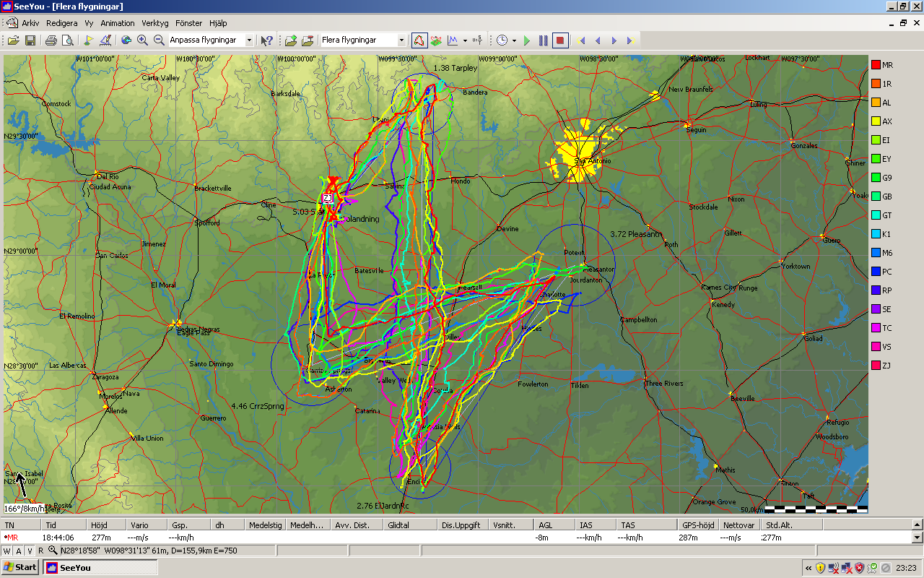Click the Höjd column header
The width and height of the screenshot is (924, 578).
106,525
